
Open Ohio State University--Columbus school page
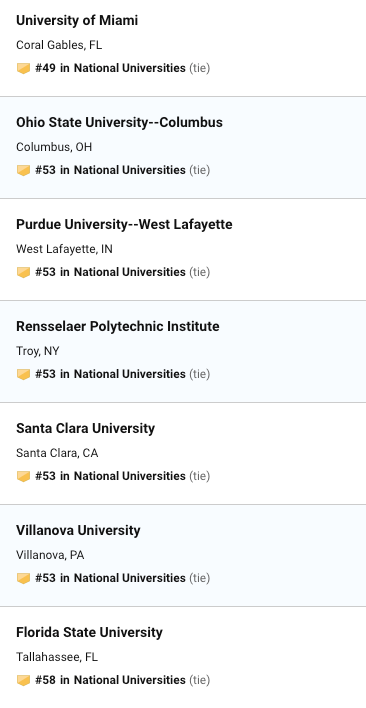pos(120,122)
